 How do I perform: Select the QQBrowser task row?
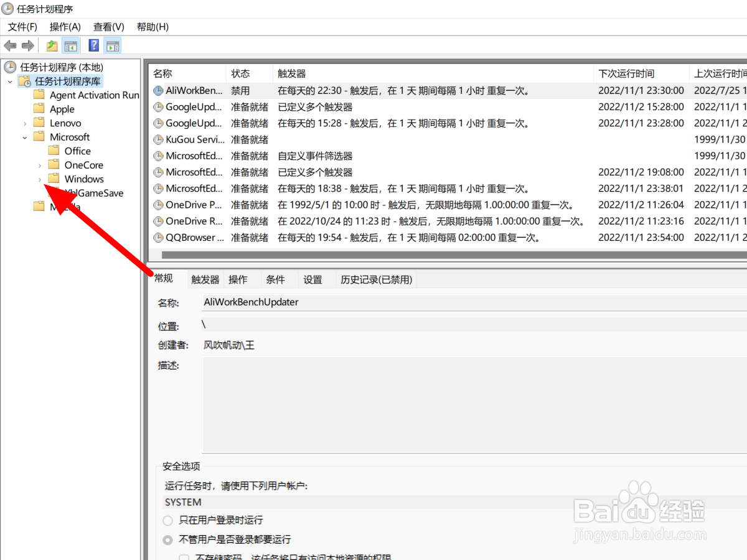[448, 238]
